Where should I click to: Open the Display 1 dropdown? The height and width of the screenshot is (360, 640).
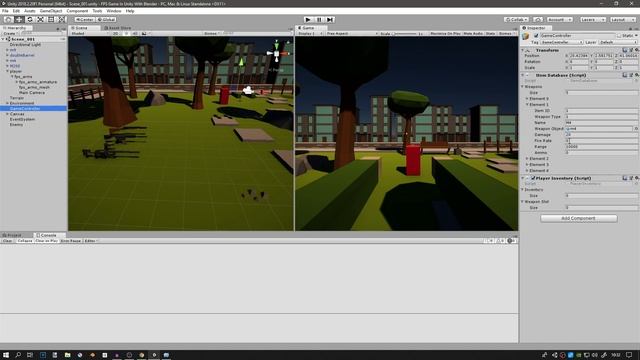310,33
